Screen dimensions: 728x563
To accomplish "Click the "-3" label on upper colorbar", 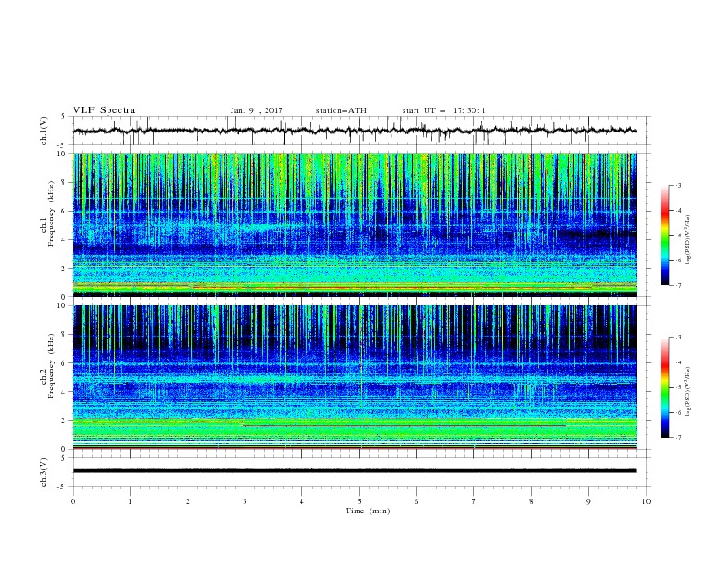I will [x=677, y=185].
